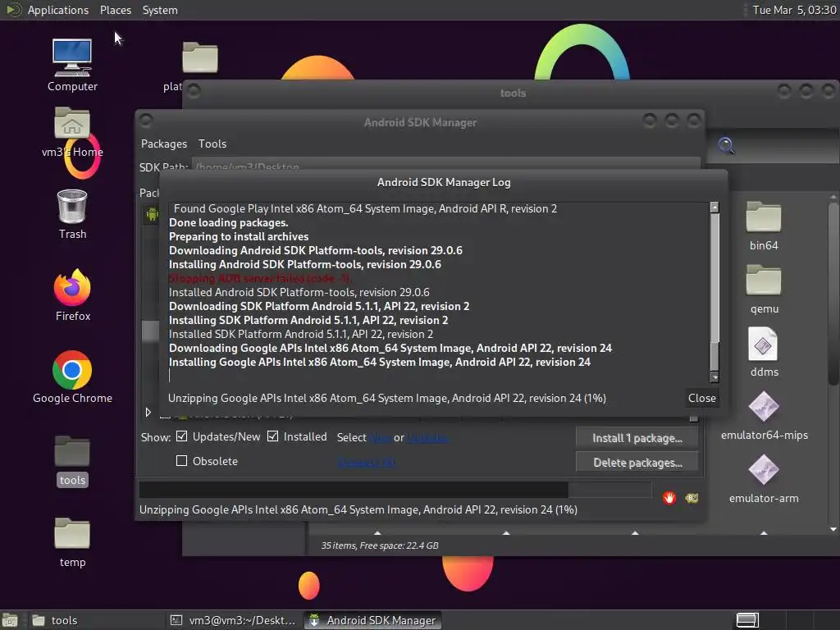Click the red stop hand icon
The width and height of the screenshot is (840, 630).
click(669, 498)
